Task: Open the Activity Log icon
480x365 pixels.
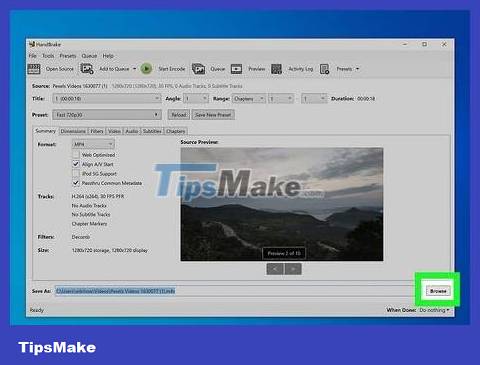Action: [x=276, y=69]
